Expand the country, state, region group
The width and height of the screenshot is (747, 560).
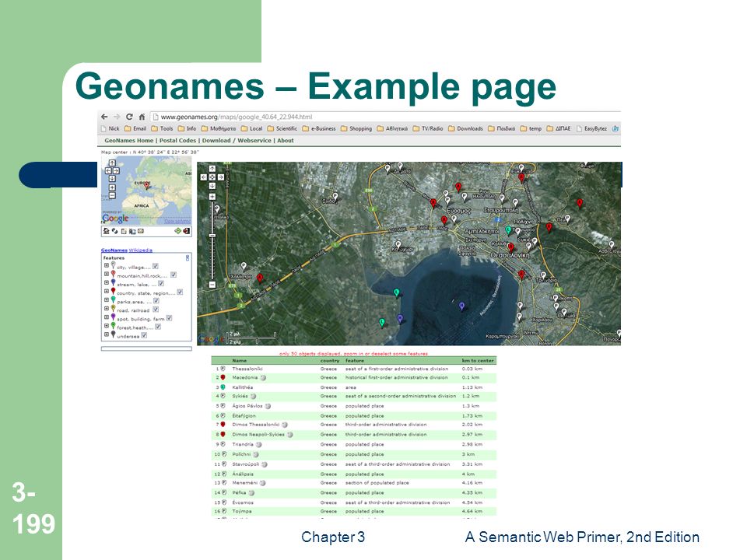click(x=107, y=292)
